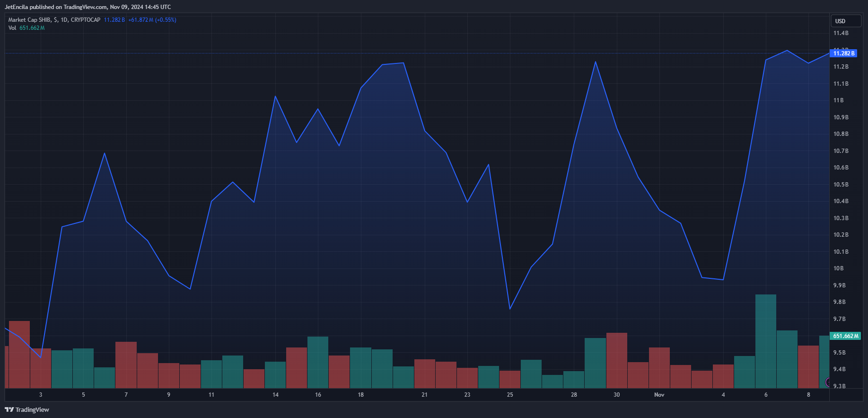Click the TradingView logo in the footer
The width and height of the screenshot is (868, 418).
[27, 409]
